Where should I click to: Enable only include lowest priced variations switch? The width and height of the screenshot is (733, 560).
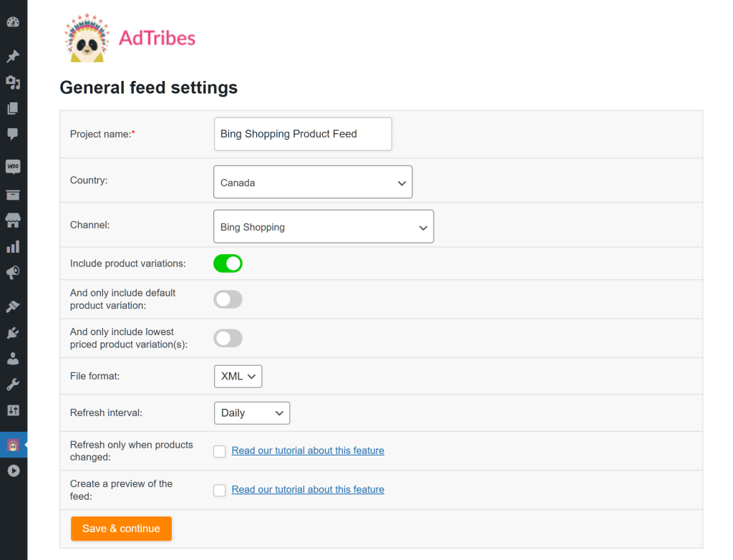click(228, 338)
